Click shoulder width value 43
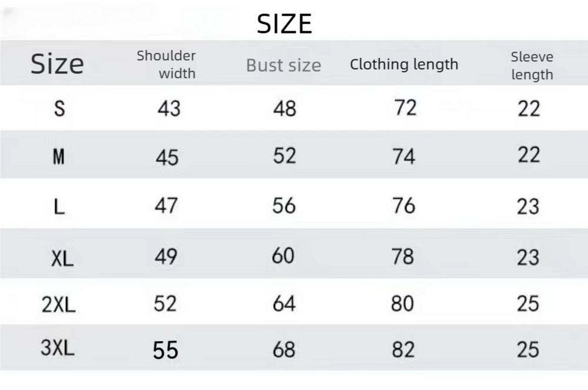The image size is (588, 390). [x=169, y=109]
